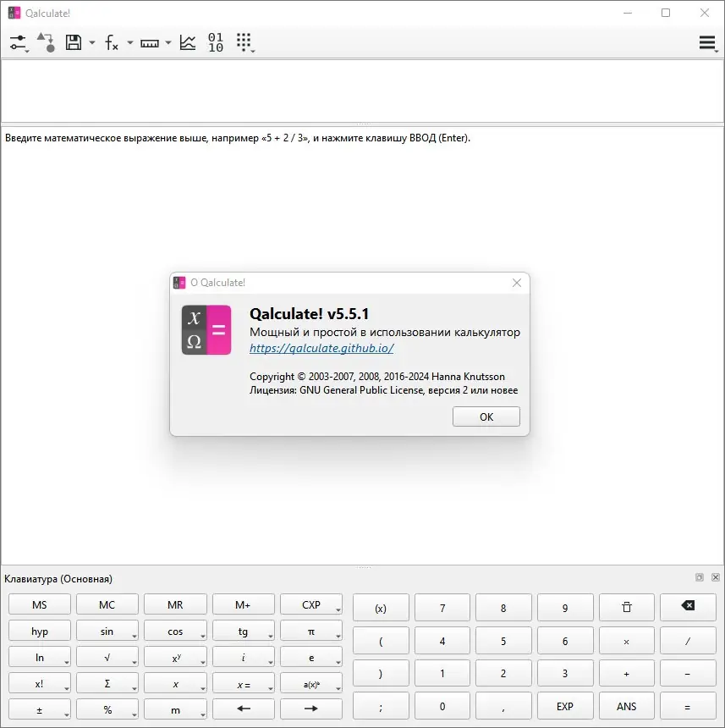
Task: Click the equals = key
Action: [x=688, y=706]
